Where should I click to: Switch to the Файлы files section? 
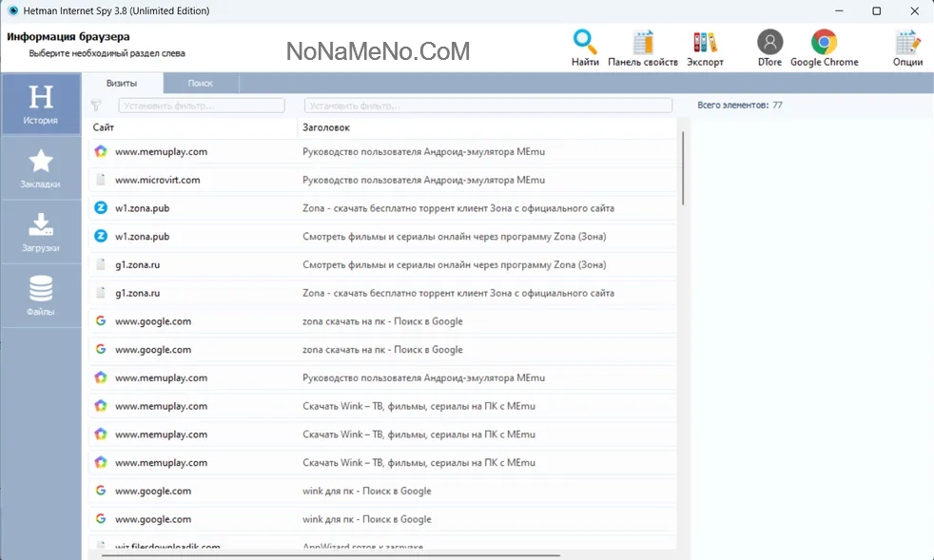point(41,296)
